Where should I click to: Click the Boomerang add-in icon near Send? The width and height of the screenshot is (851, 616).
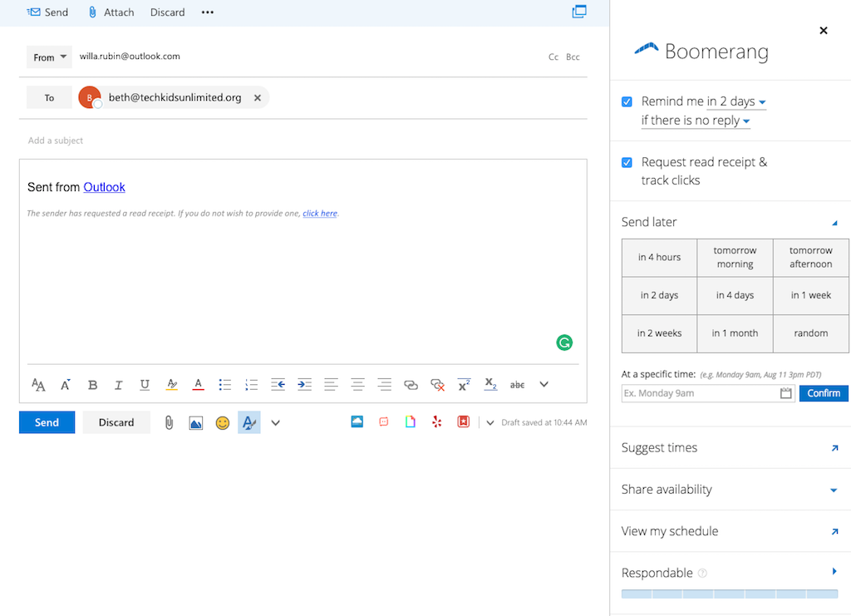(x=357, y=422)
